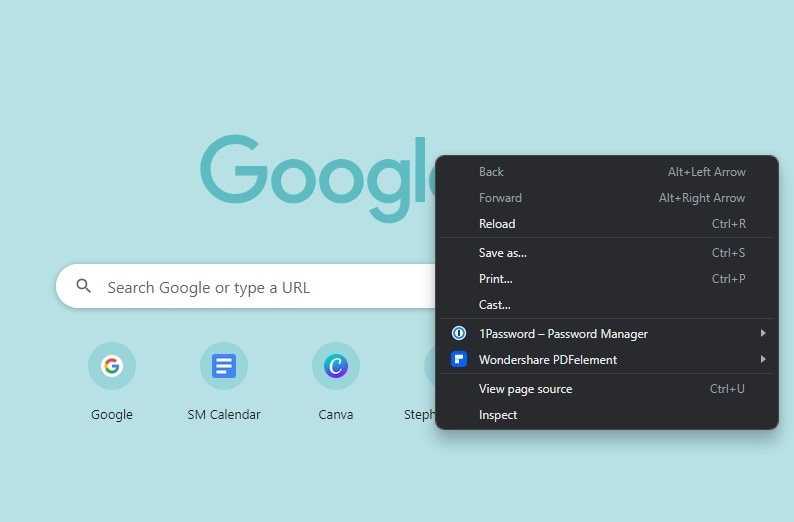Click the Google shortcut icon
Viewport: 794px width, 522px height.
pos(111,366)
